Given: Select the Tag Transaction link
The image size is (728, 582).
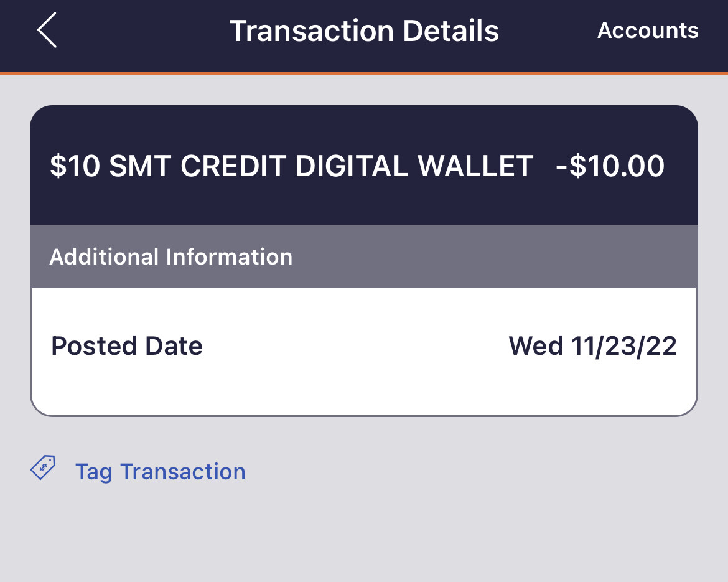Looking at the screenshot, I should point(160,472).
